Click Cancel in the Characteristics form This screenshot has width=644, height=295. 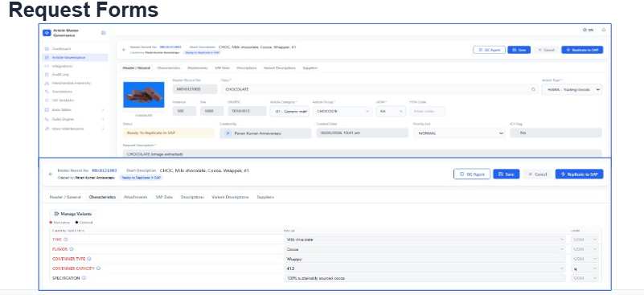[537, 174]
